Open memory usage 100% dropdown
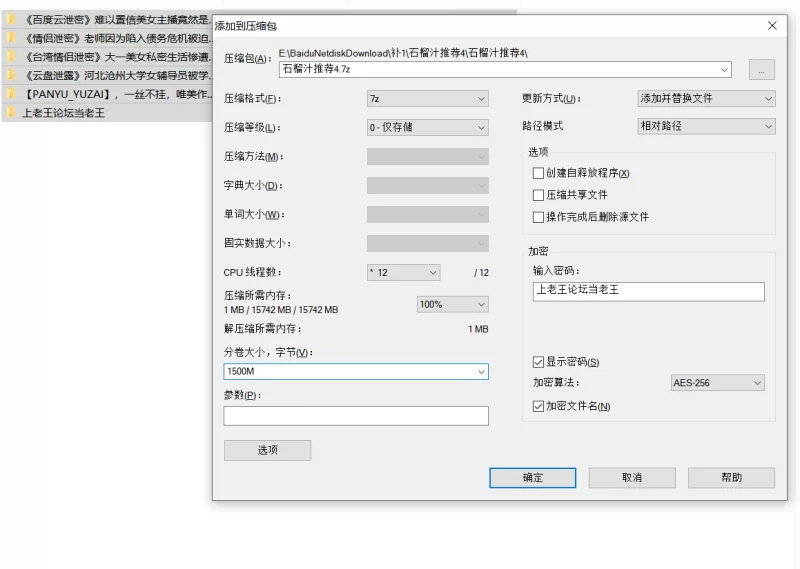 coord(453,305)
